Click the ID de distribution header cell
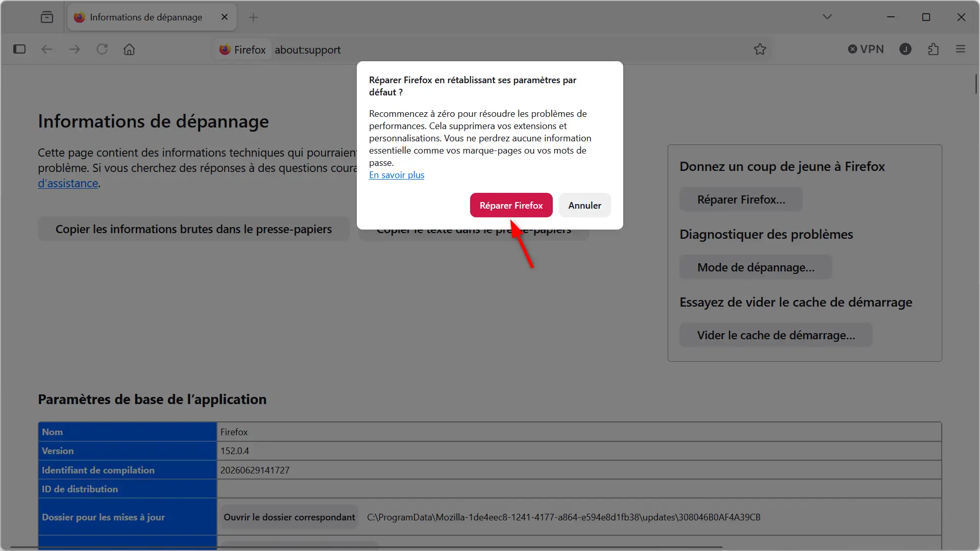 pyautogui.click(x=128, y=489)
